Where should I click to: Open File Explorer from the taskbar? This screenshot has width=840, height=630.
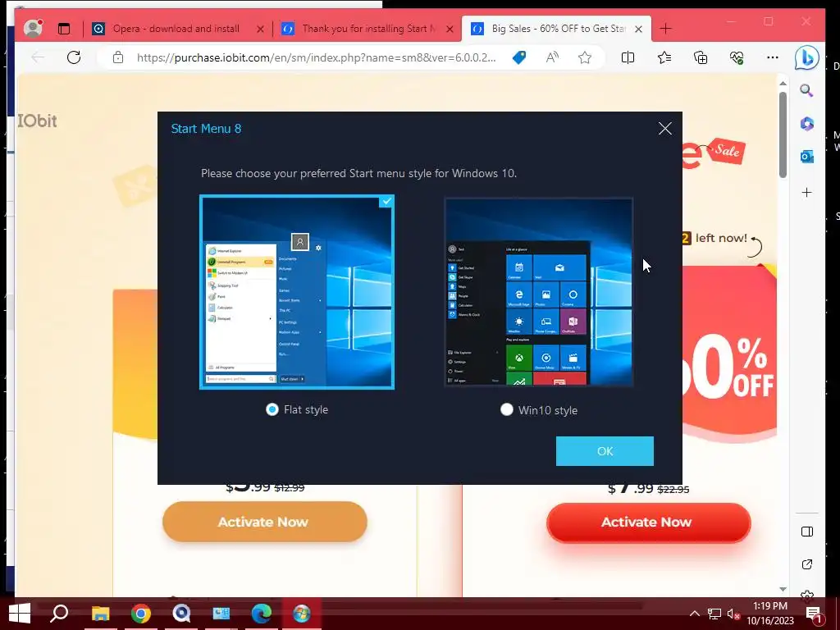(100, 614)
